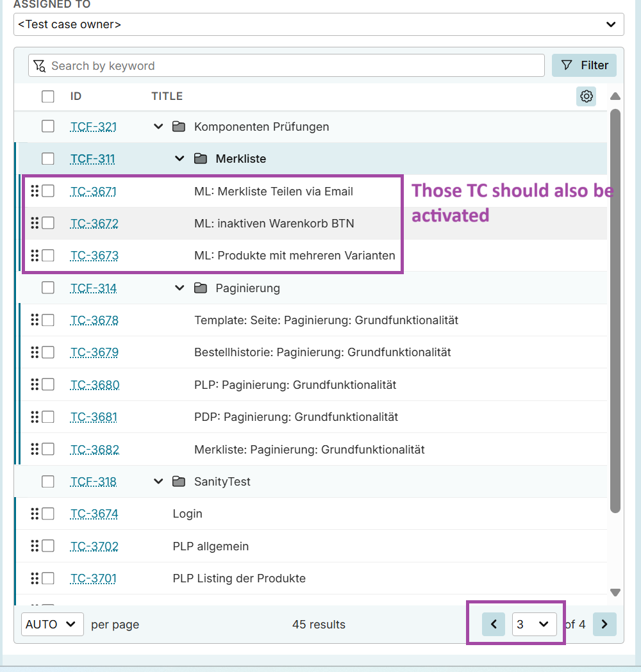Click the SanityTest folder icon
641x672 pixels.
179,482
